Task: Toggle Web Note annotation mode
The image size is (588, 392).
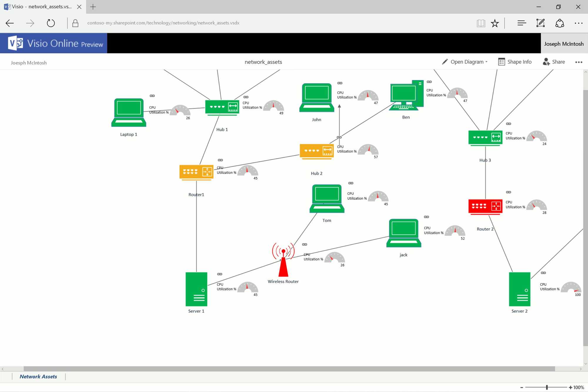Action: tap(540, 23)
